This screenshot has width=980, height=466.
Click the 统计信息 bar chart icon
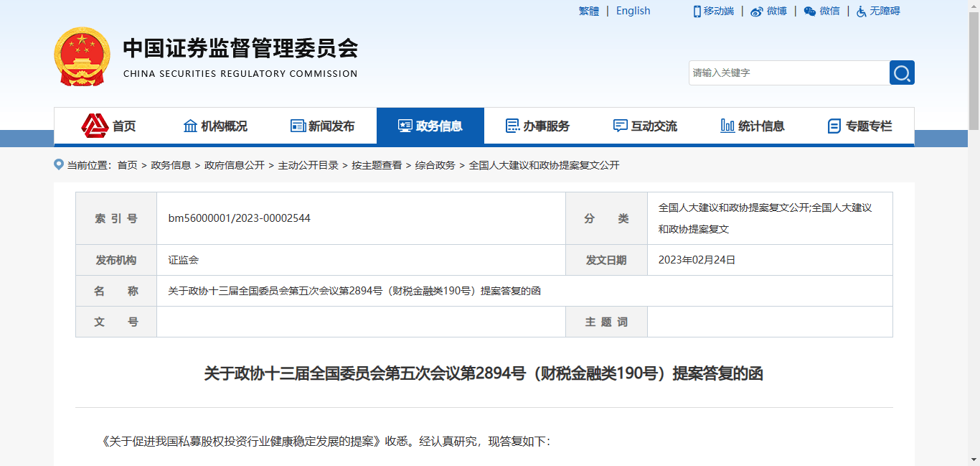click(x=726, y=125)
